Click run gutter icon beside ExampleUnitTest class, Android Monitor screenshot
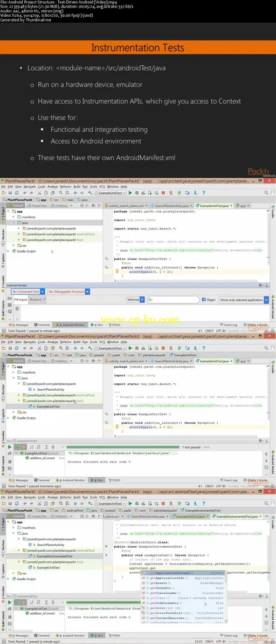Image resolution: width=276 pixels, height=644 pixels. coord(106,259)
